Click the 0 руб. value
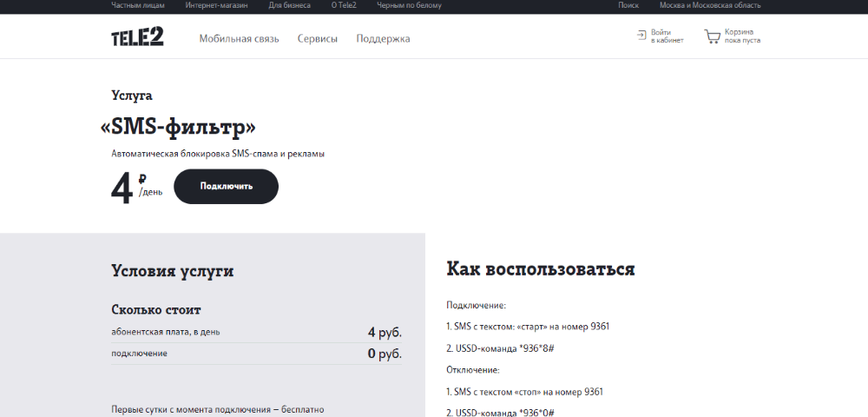 (385, 354)
